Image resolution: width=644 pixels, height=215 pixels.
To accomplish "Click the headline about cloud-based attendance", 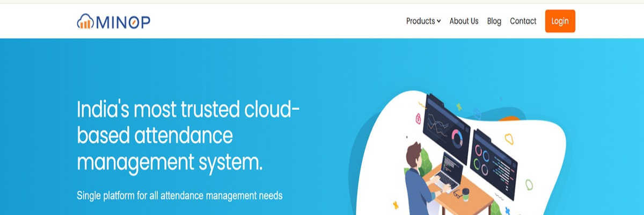I will click(188, 135).
